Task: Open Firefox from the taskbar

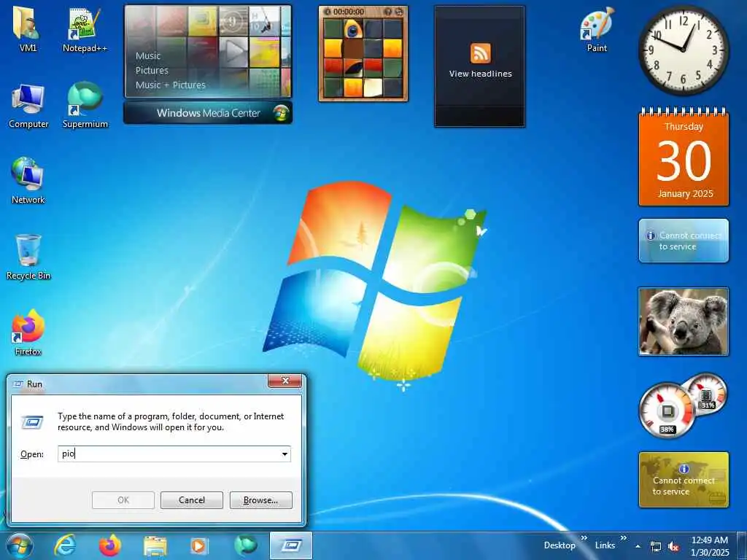Action: 109,545
